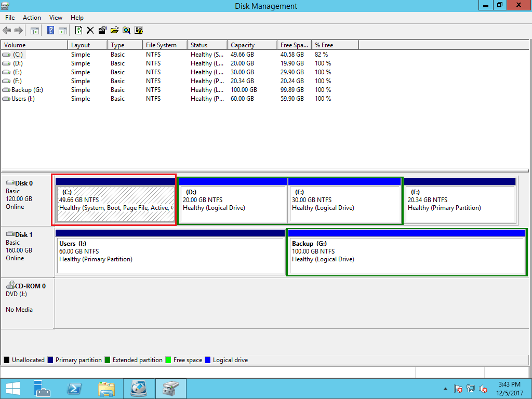Image resolution: width=532 pixels, height=399 pixels.
Task: Sort by the Status column header
Action: (207, 45)
